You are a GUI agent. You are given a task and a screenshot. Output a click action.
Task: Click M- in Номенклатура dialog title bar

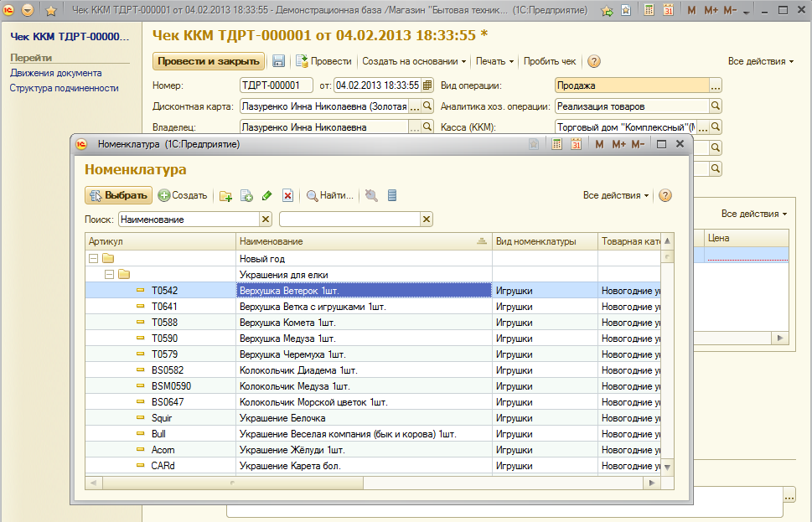[638, 144]
